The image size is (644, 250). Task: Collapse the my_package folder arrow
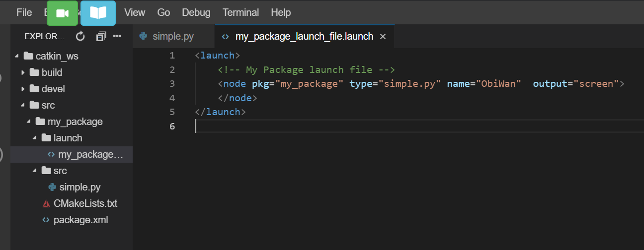pos(29,122)
